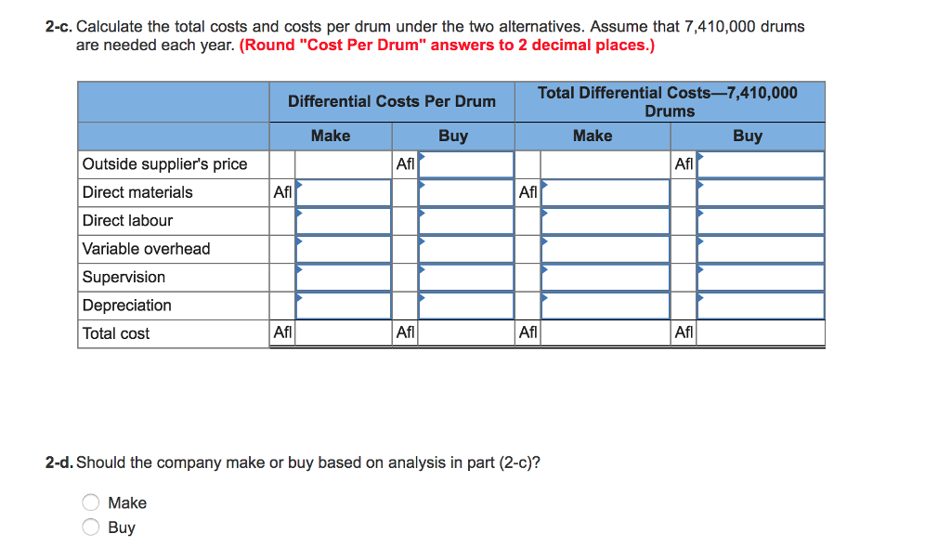Click the red rounding instruction text
The width and height of the screenshot is (951, 560).
click(447, 46)
